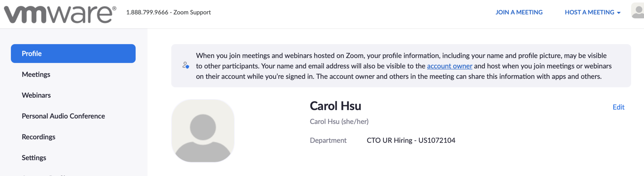This screenshot has width=644, height=176.
Task: Expand the Host a Meeting dropdown
Action: click(x=589, y=12)
